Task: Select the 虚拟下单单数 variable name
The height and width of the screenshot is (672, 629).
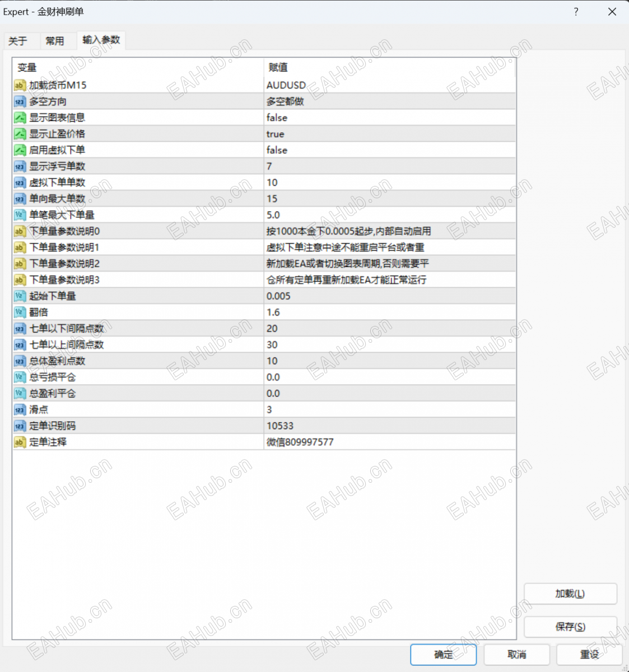Action: [57, 183]
